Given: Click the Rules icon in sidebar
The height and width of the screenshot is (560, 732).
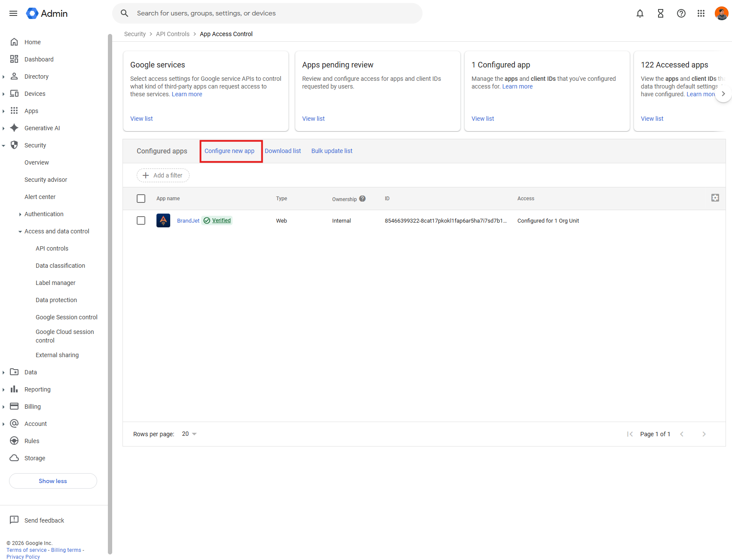Looking at the screenshot, I should tap(14, 441).
